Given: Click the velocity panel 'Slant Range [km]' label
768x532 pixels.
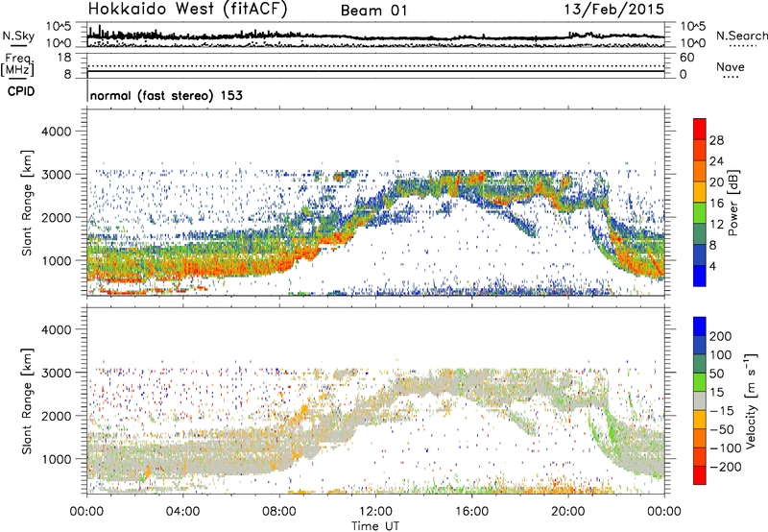Looking at the screenshot, I should coord(27,401).
